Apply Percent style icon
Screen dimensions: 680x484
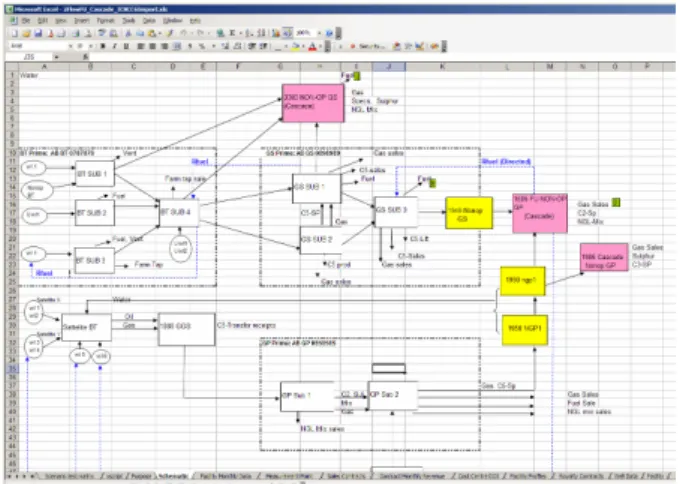202,46
